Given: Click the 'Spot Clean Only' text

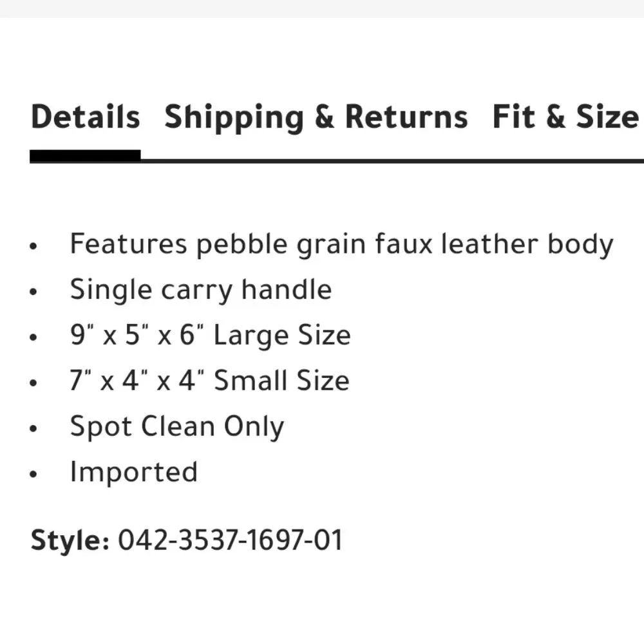Looking at the screenshot, I should click(x=177, y=427).
